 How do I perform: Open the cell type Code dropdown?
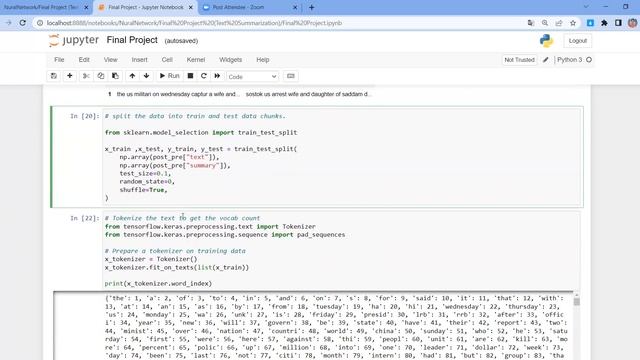(x=252, y=76)
